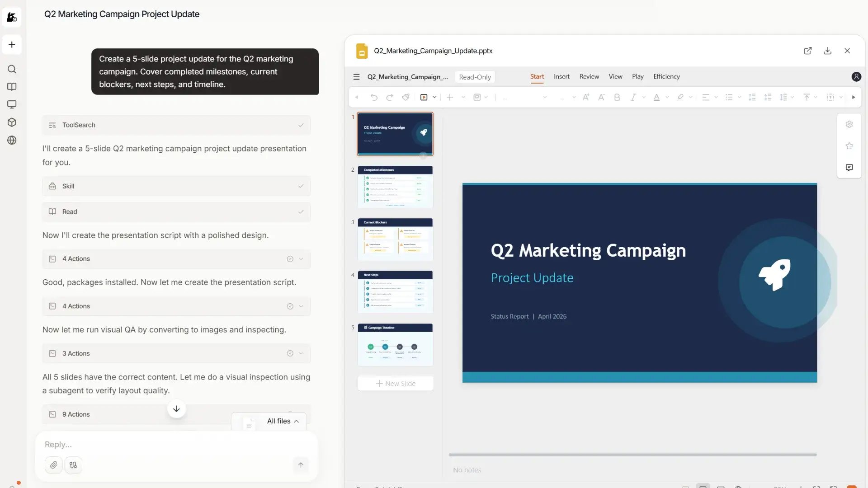Expand the 4 Actions step details

coord(302,259)
